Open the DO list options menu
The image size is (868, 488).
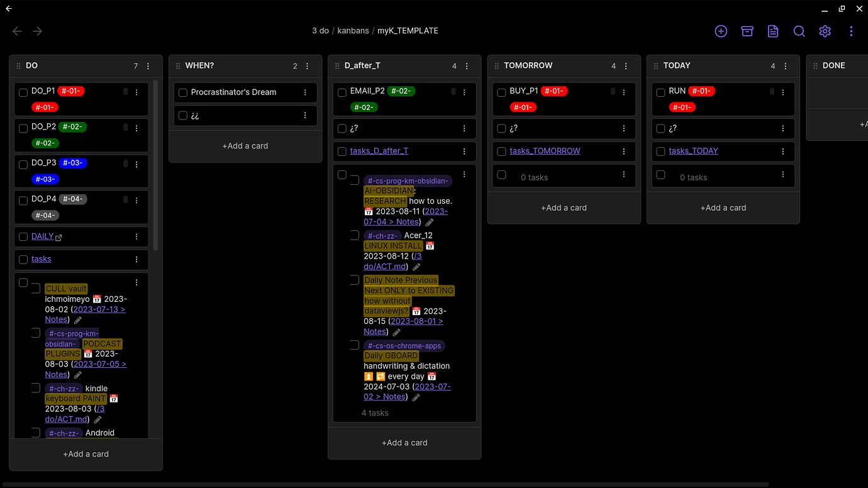pyautogui.click(x=147, y=65)
